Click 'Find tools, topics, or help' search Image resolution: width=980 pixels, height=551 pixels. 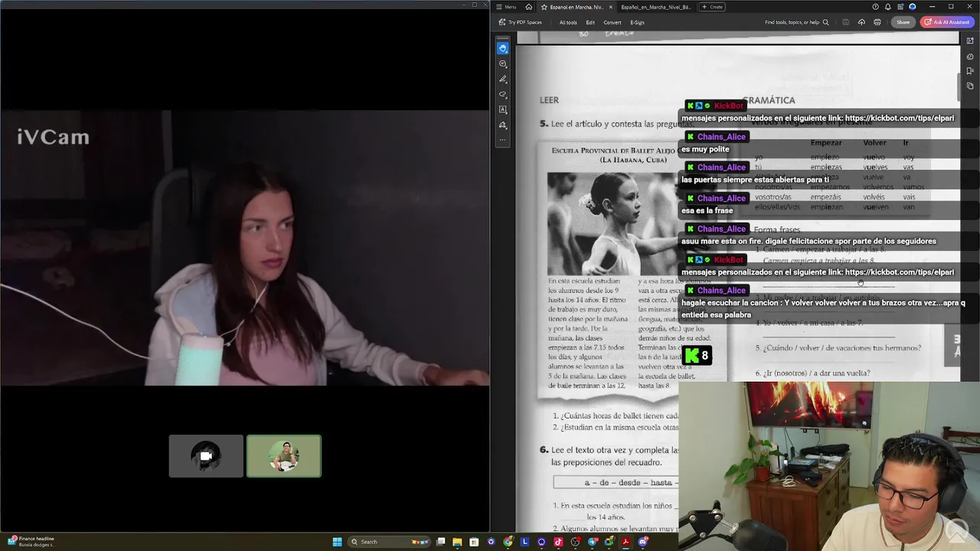796,22
